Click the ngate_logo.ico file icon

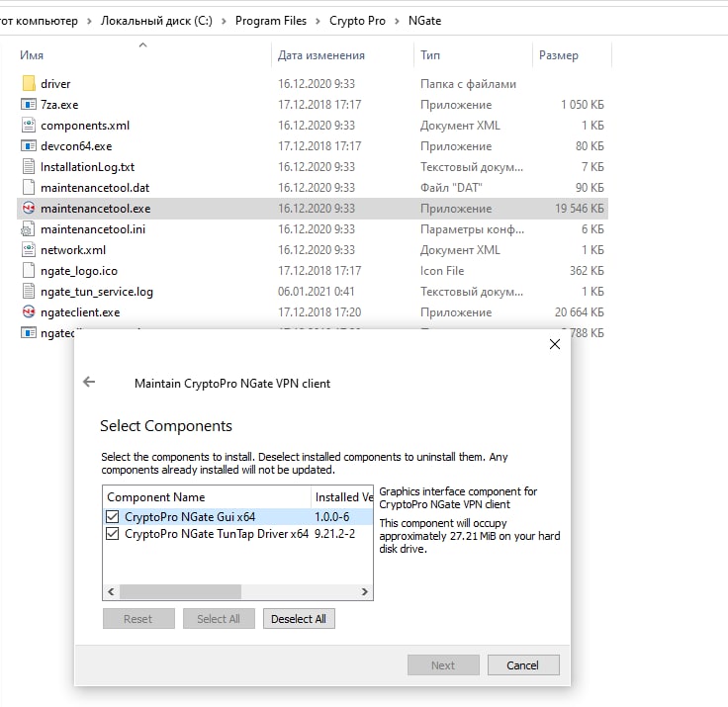[29, 271]
